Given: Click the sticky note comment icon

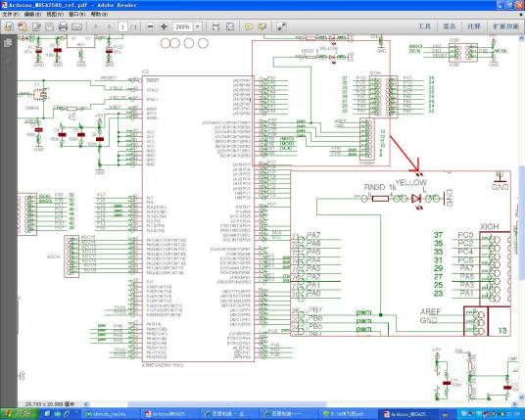Looking at the screenshot, I should (249, 26).
